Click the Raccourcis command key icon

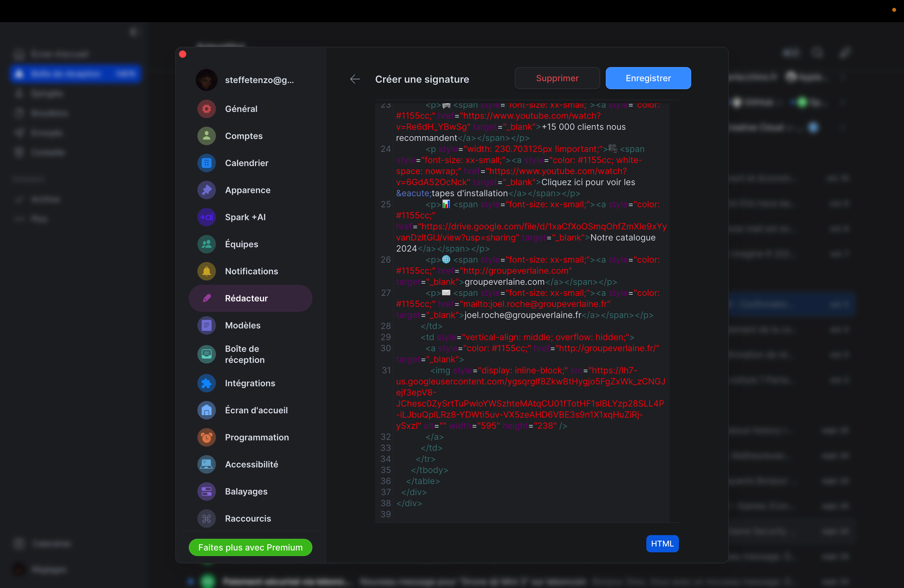coord(206,518)
